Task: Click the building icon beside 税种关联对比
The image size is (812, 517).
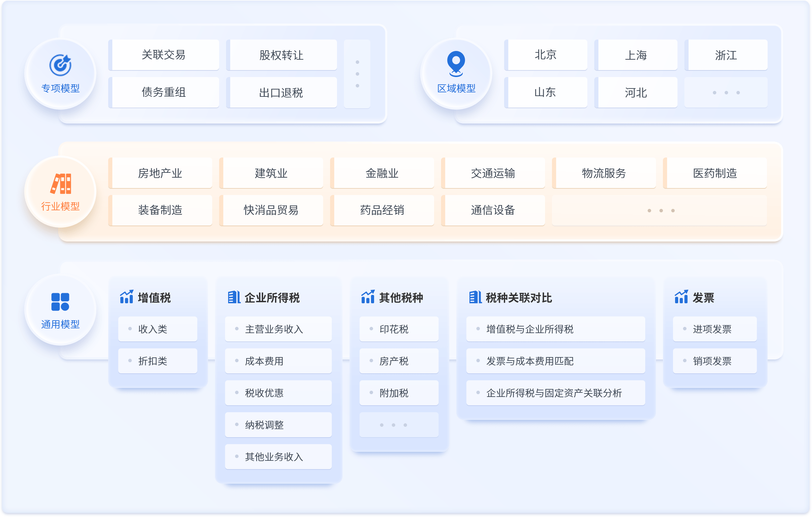Action: [475, 297]
